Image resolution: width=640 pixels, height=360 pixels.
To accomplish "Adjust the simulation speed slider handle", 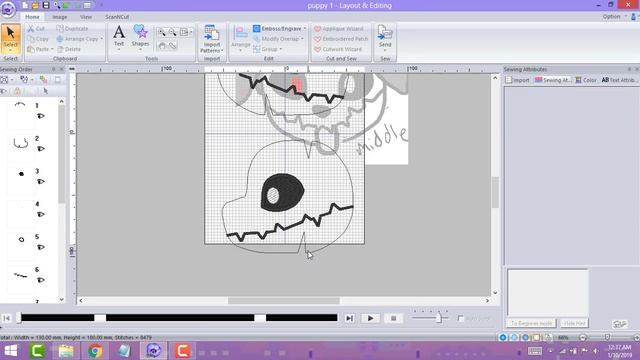I will [439, 318].
